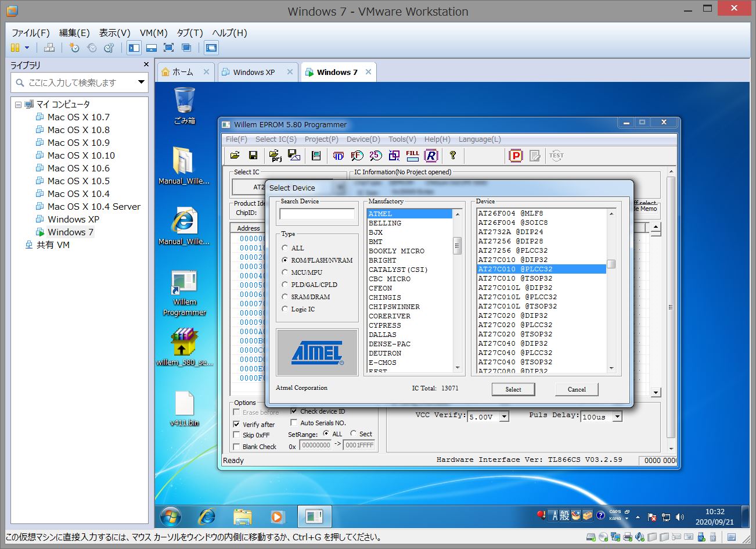
Task: Switch to the Windows XP tab
Action: tap(258, 72)
